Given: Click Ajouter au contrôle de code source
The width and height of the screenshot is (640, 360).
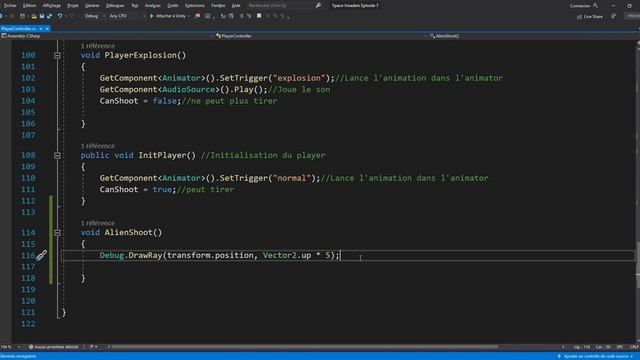Looking at the screenshot, I should (x=596, y=356).
